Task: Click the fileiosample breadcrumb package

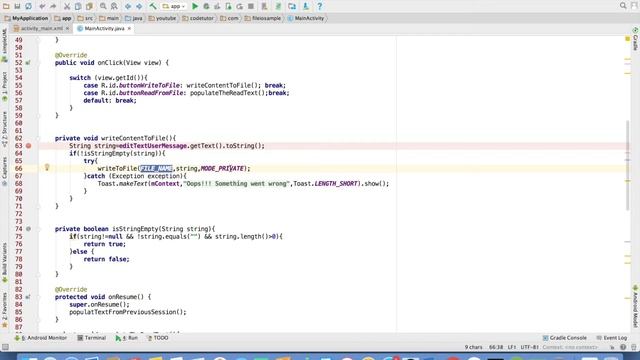Action: [263, 18]
